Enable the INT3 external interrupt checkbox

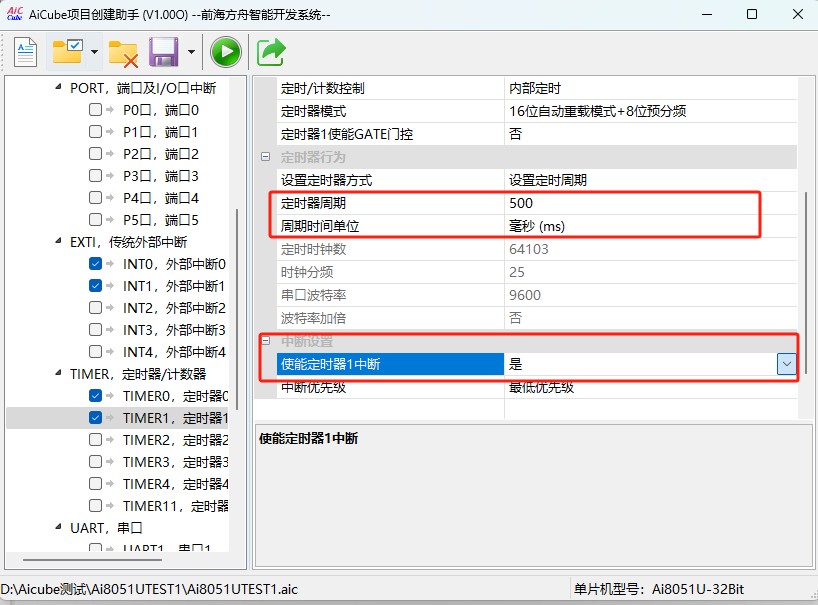click(x=95, y=330)
